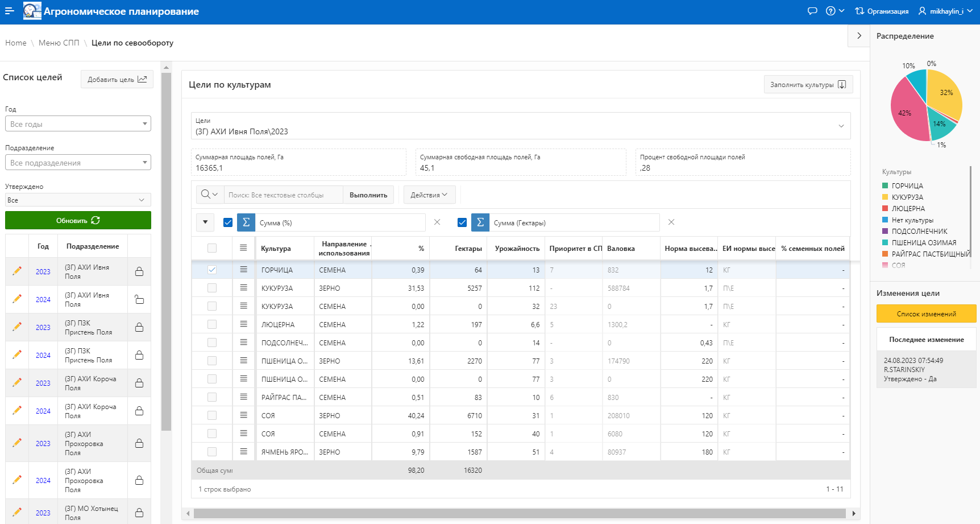Click the comments speech bubble icon
This screenshot has width=980, height=524.
click(812, 11)
